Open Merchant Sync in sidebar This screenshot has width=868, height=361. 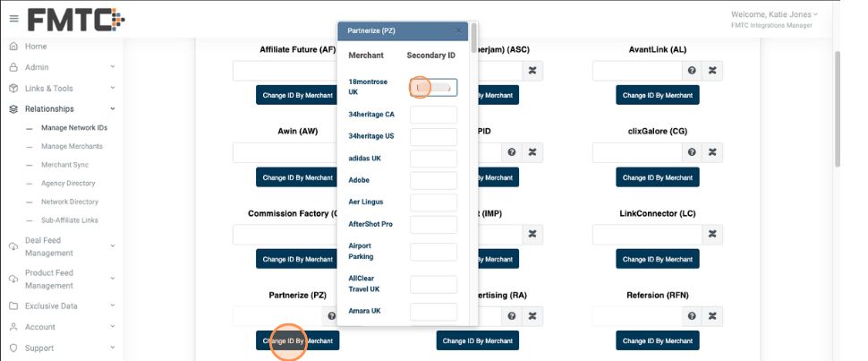64,165
